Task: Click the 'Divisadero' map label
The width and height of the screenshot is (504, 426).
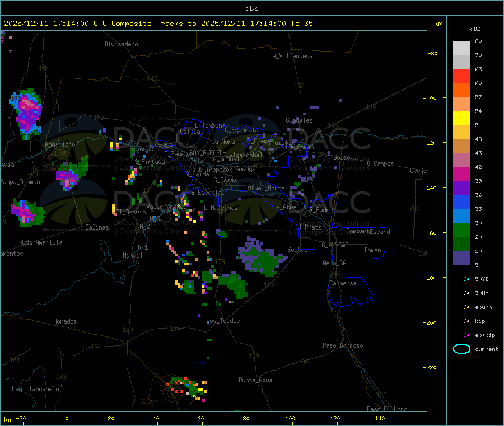Action: pos(121,44)
